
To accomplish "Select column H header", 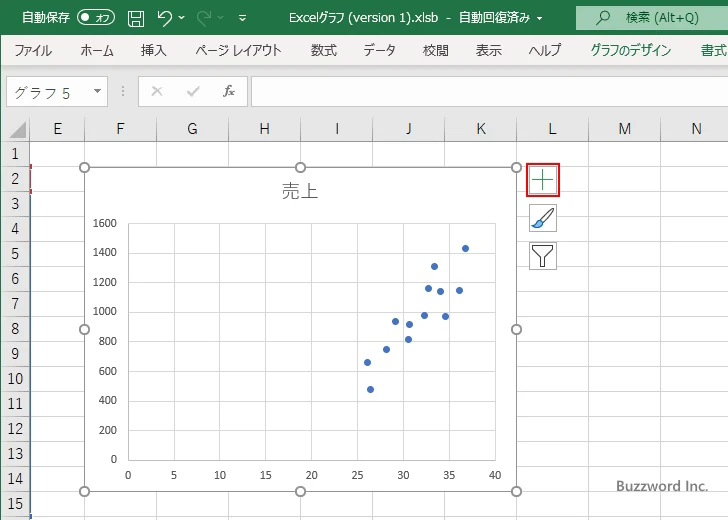I will click(x=264, y=129).
